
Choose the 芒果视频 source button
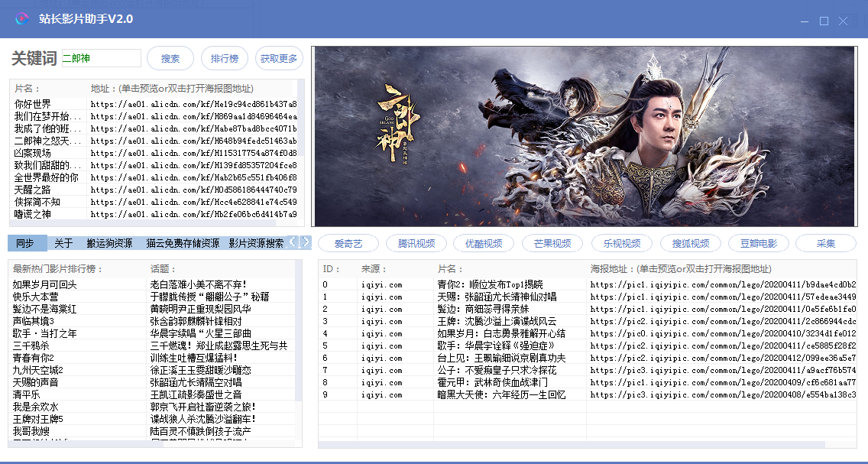click(x=552, y=243)
